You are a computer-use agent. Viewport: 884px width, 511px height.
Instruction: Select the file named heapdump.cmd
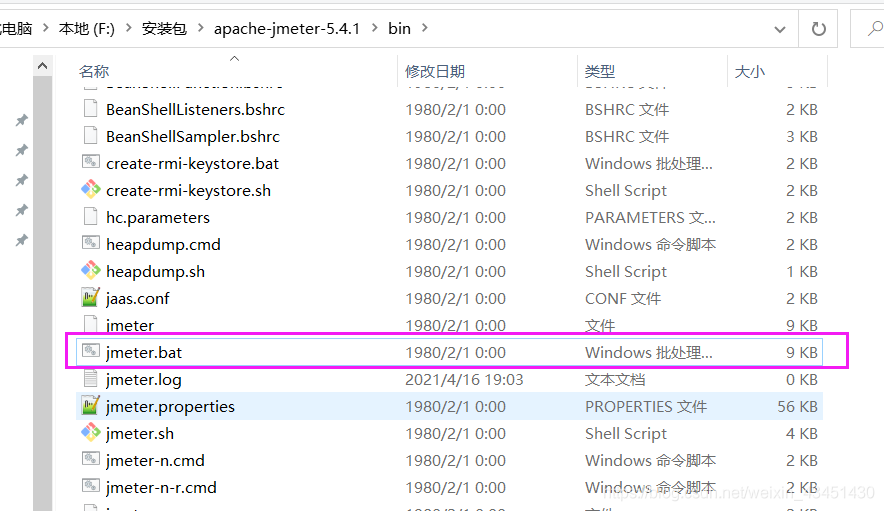(163, 245)
